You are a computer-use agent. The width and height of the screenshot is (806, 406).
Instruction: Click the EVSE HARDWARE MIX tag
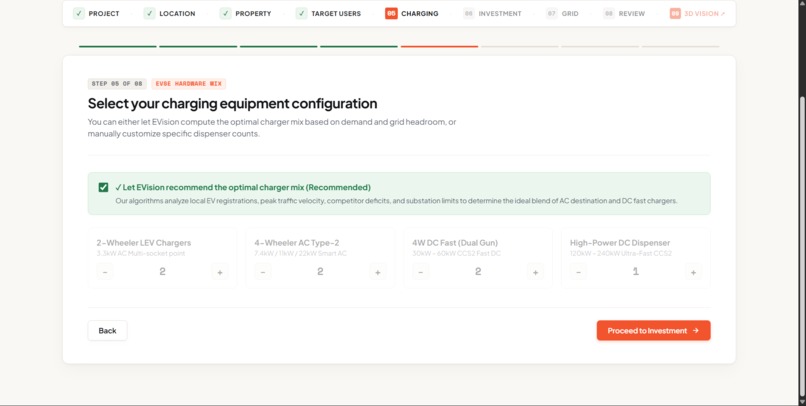tap(189, 84)
